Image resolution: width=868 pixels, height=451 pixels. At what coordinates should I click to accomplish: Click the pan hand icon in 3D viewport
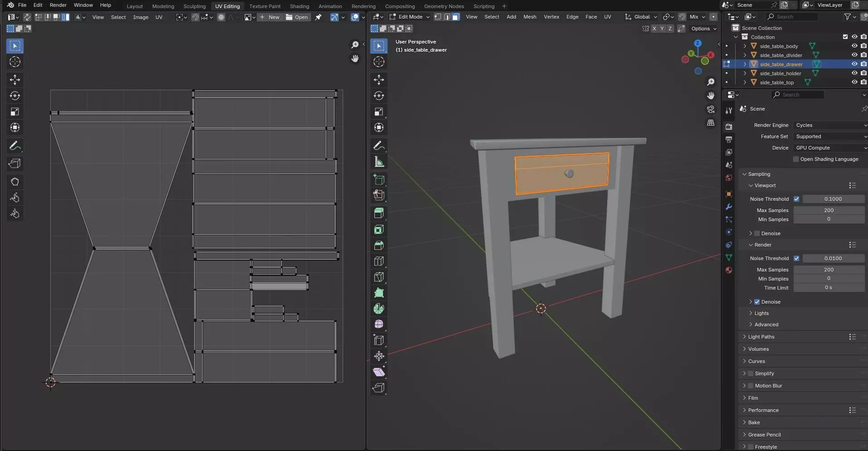click(x=711, y=96)
